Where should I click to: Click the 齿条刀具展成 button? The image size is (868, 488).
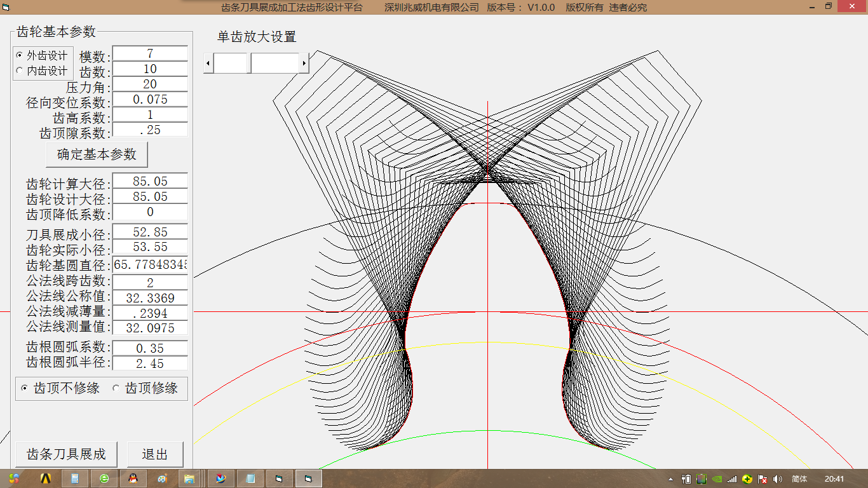66,454
